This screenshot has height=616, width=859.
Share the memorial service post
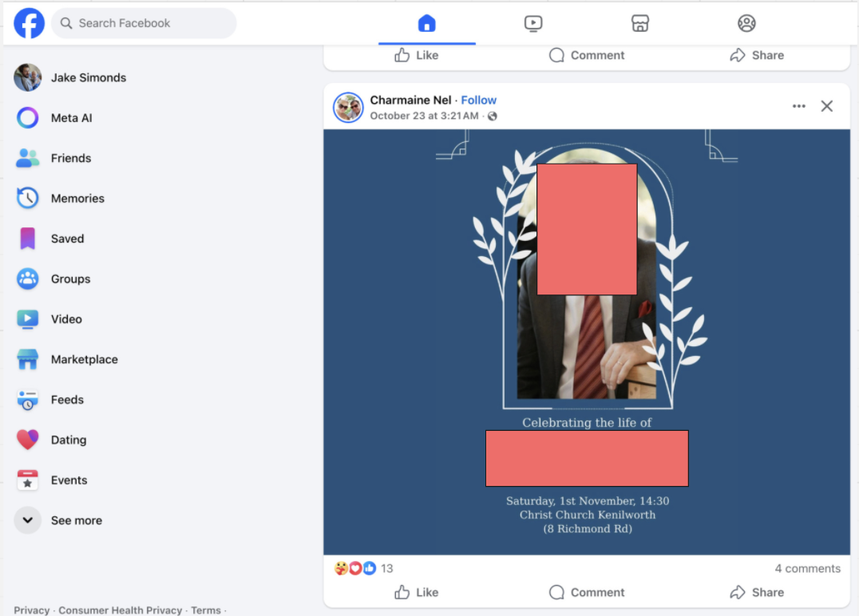tap(756, 592)
